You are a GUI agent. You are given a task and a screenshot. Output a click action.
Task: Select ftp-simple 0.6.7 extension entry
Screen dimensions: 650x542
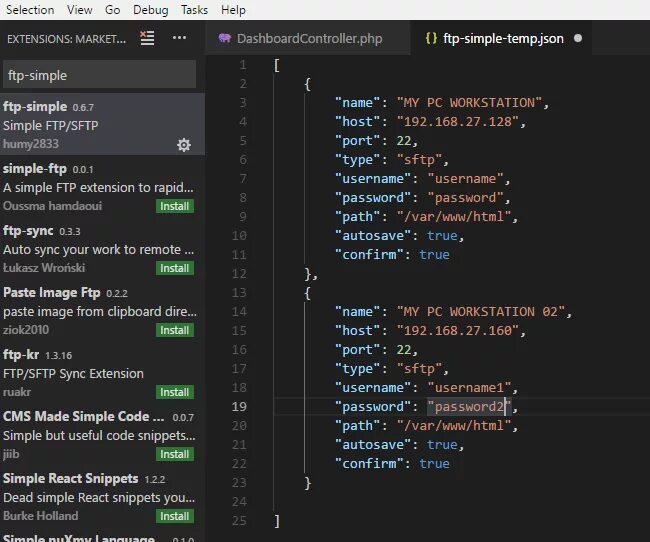102,124
